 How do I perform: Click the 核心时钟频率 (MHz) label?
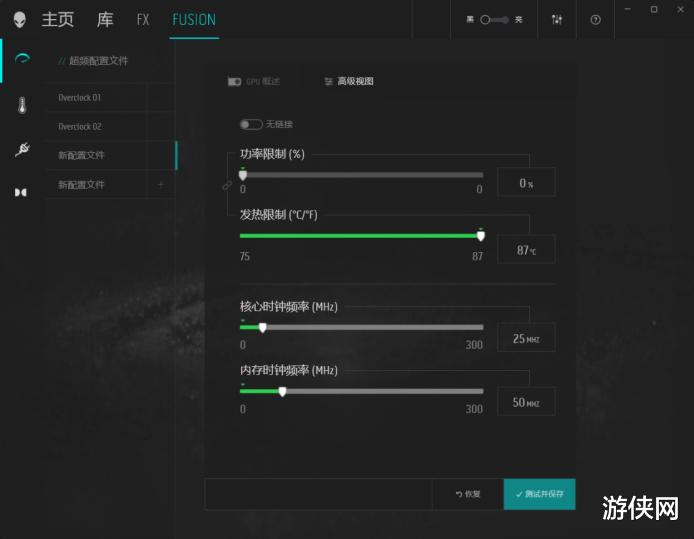coord(289,307)
